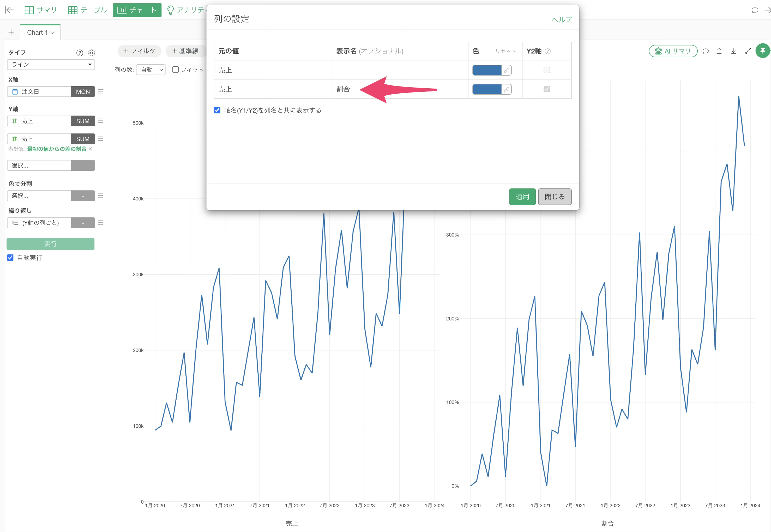The image size is (771, 532).
Task: Click the expand chart fullscreen icon
Action: [748, 51]
